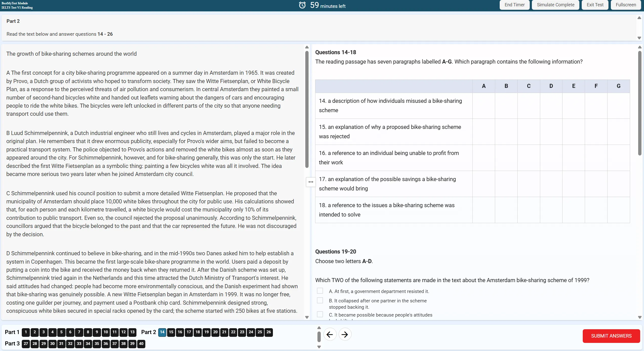The width and height of the screenshot is (644, 351).
Task: Jump to question 16 in navigator
Action: (x=180, y=332)
